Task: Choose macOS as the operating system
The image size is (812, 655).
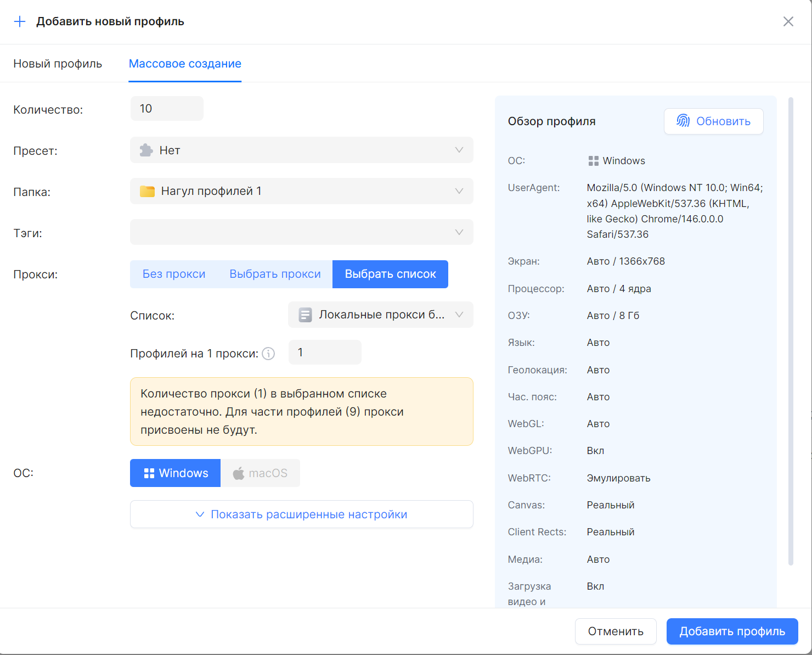Action: 260,473
